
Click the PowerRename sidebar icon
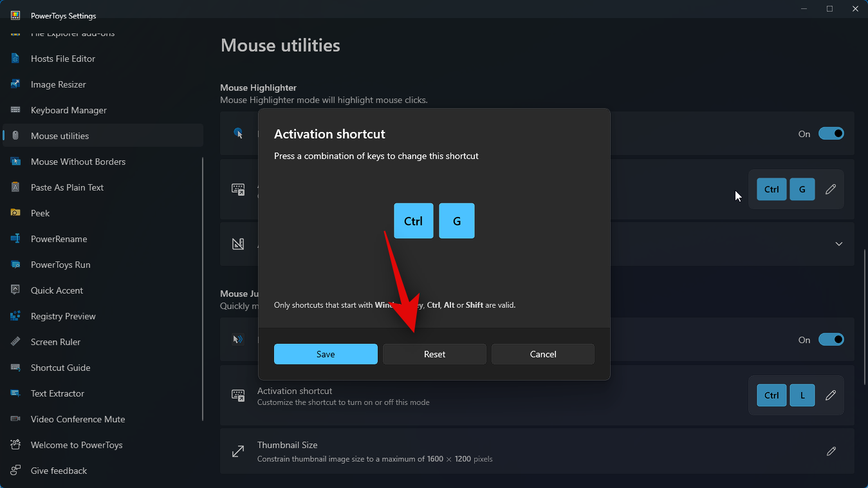pyautogui.click(x=16, y=239)
